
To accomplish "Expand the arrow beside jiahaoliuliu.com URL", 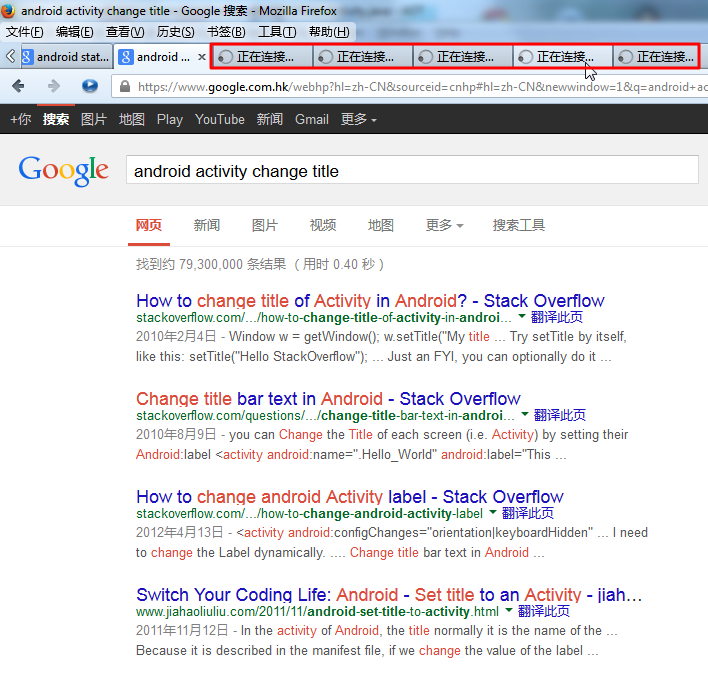I will tap(508, 610).
